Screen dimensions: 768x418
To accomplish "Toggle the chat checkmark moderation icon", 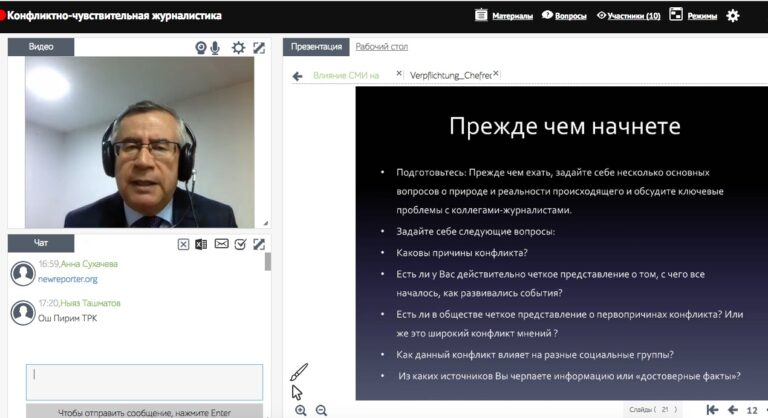I will pos(240,244).
